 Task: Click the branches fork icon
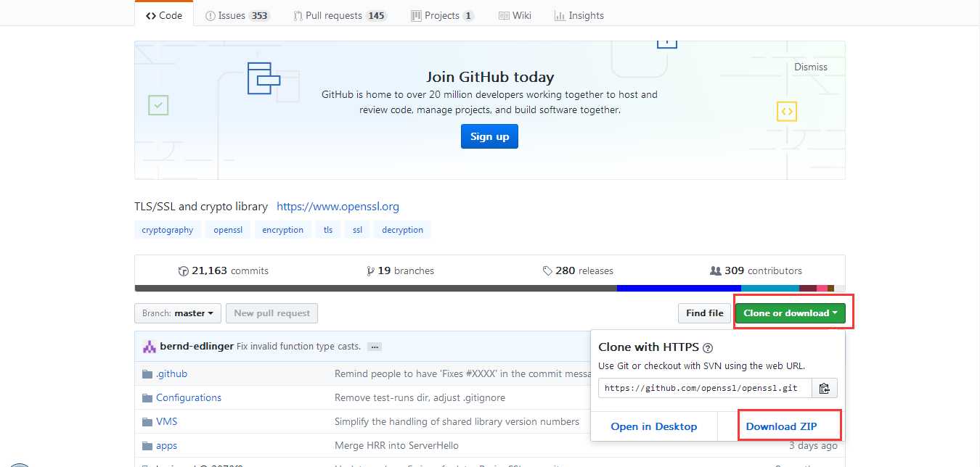[x=371, y=271]
